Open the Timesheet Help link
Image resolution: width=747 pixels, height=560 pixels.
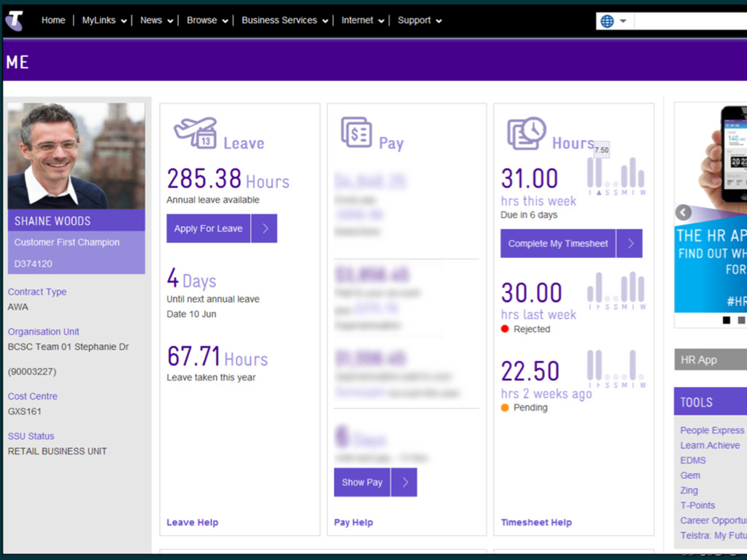(x=536, y=522)
